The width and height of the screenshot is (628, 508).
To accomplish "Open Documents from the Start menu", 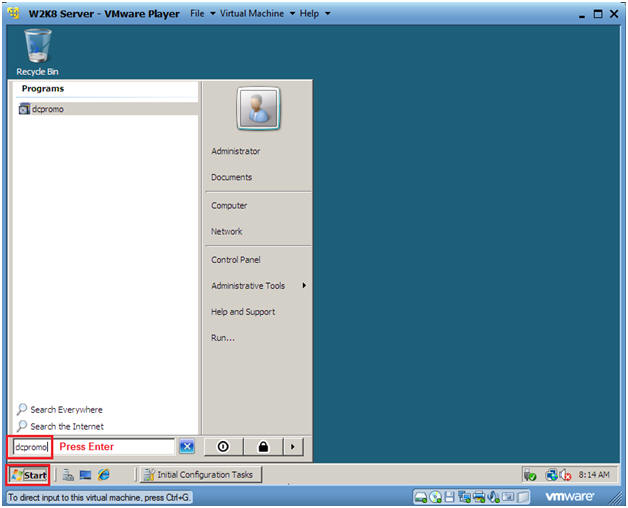I will 231,177.
